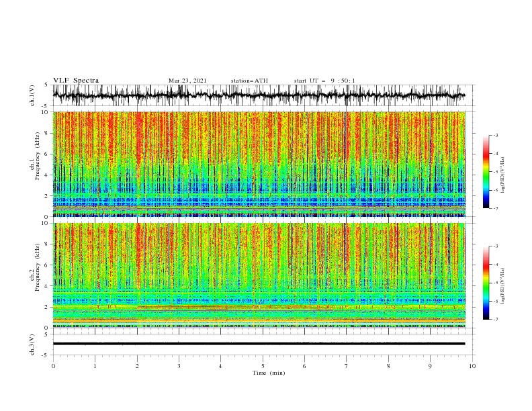Click time axis tick label "2"
Screen dimensions: 532x411
point(137,366)
